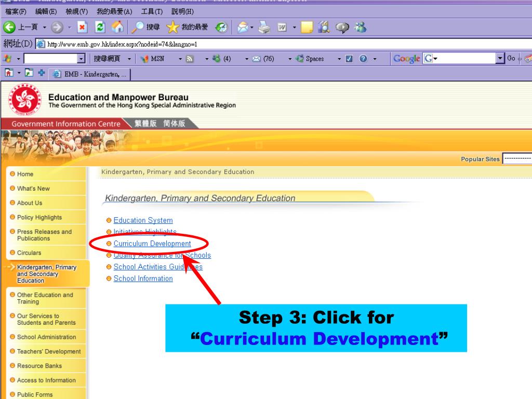The width and height of the screenshot is (532, 399).
Task: Click the Mail envelope icon
Action: point(243,27)
